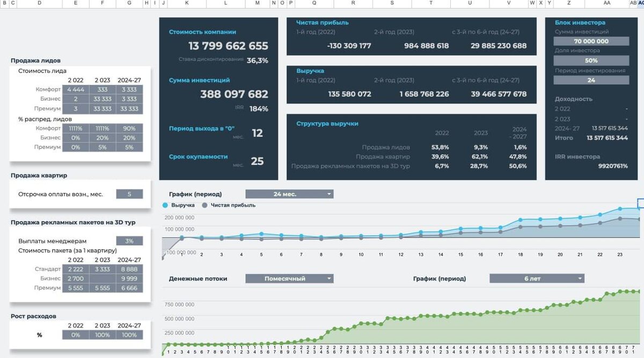Click the Продажа лидов section heading
The height and width of the screenshot is (358, 644).
pyautogui.click(x=35, y=61)
